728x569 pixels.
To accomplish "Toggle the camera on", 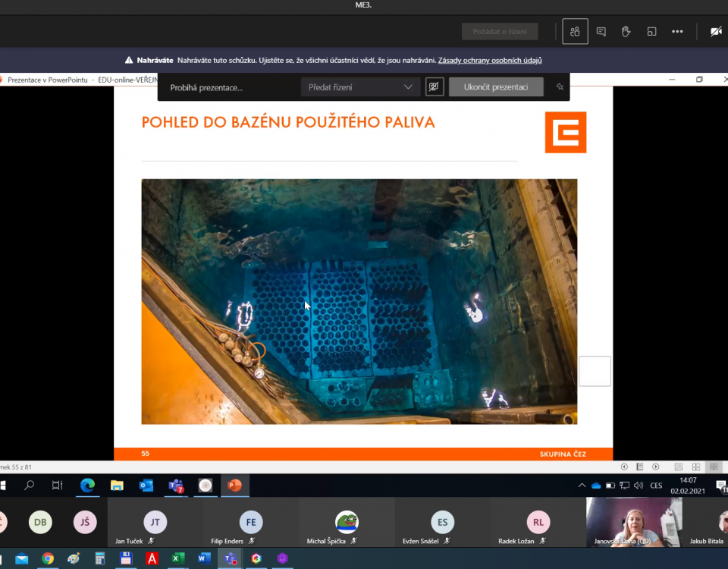I will (716, 32).
